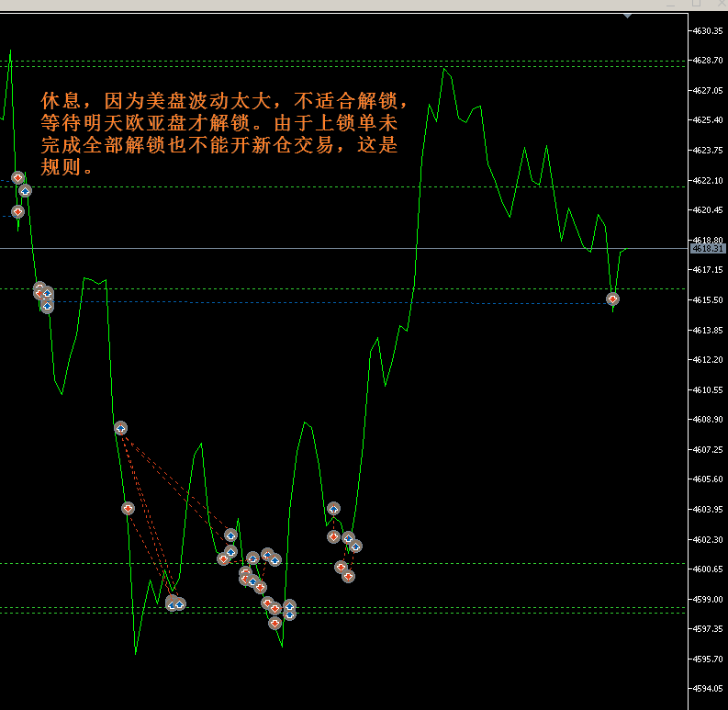Click the 4600.65 price axis label
728x710 pixels.
point(708,569)
